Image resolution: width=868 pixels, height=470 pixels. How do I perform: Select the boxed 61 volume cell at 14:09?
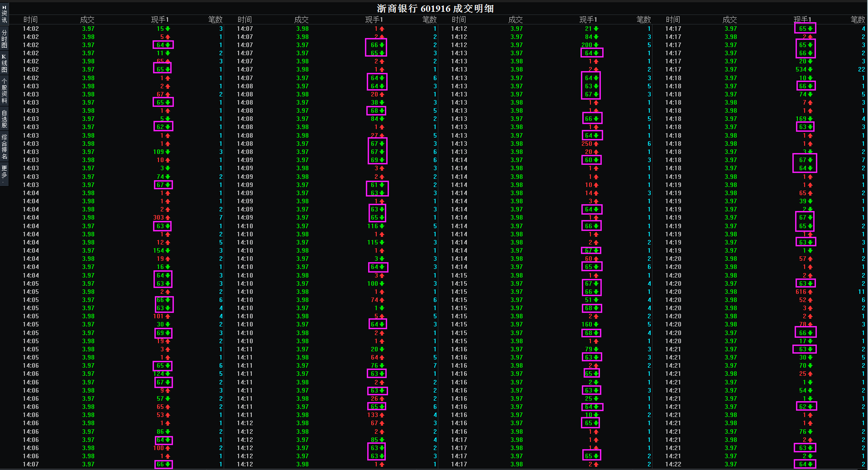(x=377, y=185)
